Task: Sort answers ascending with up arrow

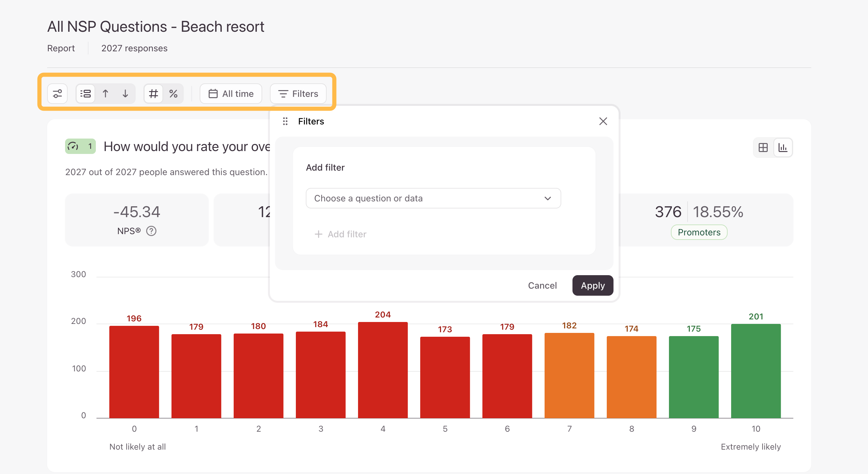Action: [x=105, y=93]
